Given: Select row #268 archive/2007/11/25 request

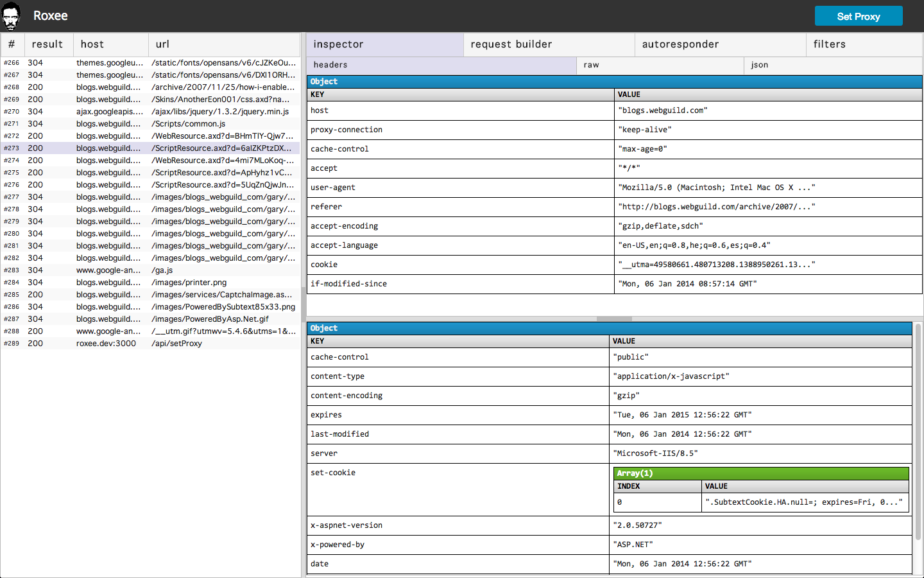Looking at the screenshot, I should pos(150,87).
